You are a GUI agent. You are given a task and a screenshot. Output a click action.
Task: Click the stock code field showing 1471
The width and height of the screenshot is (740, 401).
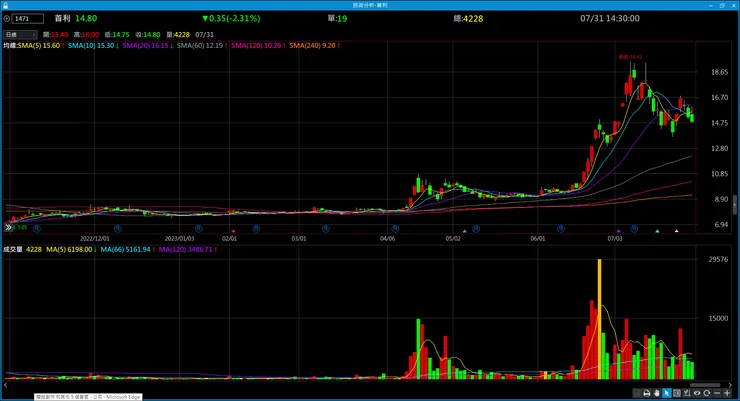(28, 18)
